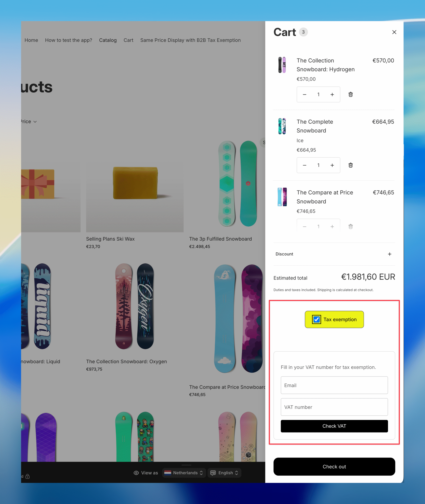Open the Catalog menu item
This screenshot has width=425, height=504.
(x=108, y=40)
